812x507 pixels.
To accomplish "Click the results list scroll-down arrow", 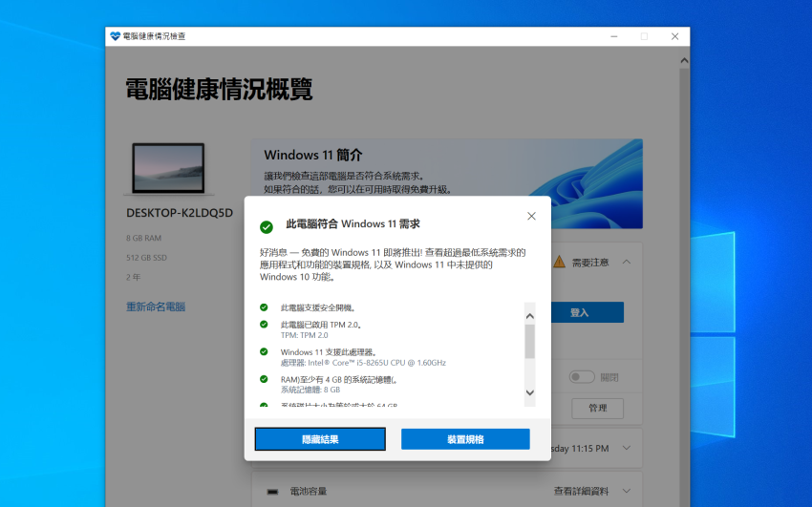I will 530,392.
